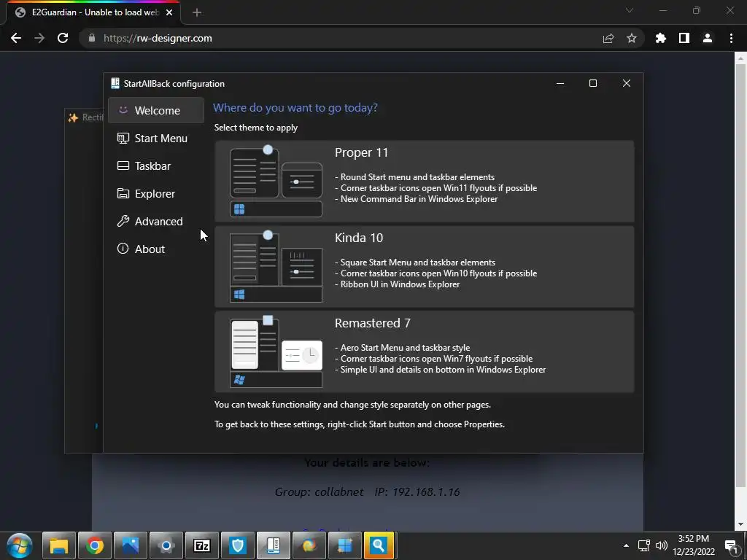Image resolution: width=747 pixels, height=560 pixels.
Task: Open the browser profile menu
Action: (x=708, y=38)
